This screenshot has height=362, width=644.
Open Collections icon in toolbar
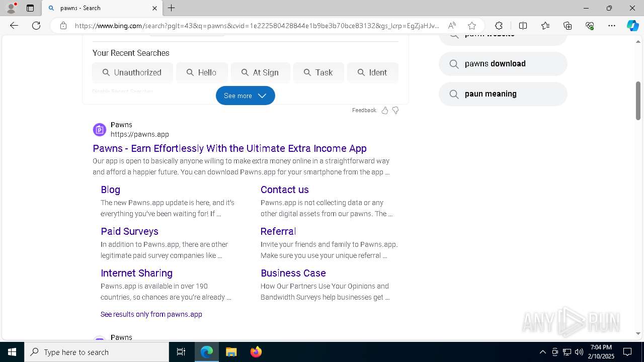point(568,26)
